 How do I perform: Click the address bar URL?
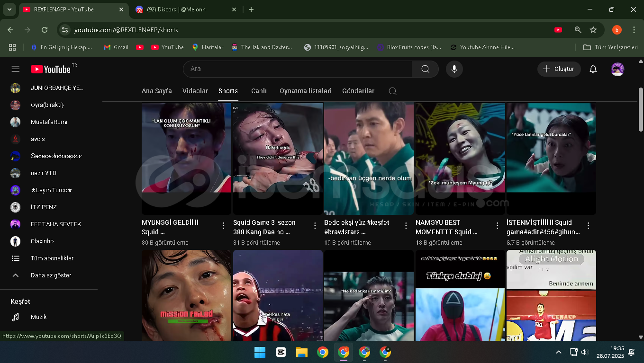coord(126,30)
